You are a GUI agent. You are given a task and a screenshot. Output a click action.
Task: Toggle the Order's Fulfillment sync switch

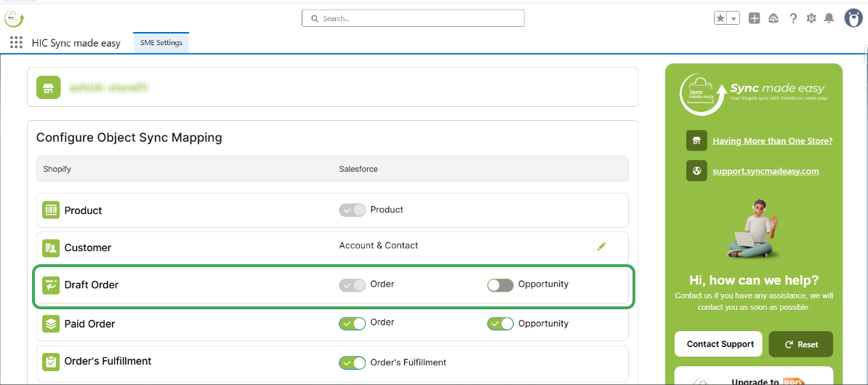pos(353,362)
